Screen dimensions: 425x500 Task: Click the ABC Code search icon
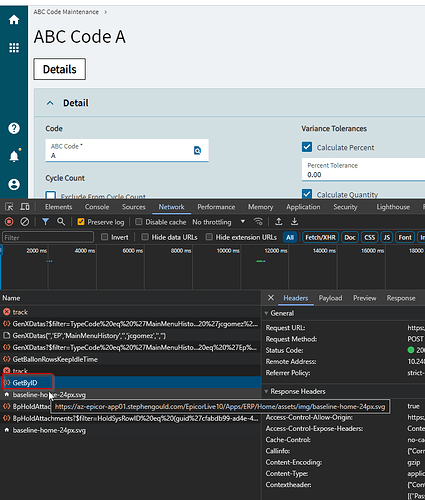197,151
